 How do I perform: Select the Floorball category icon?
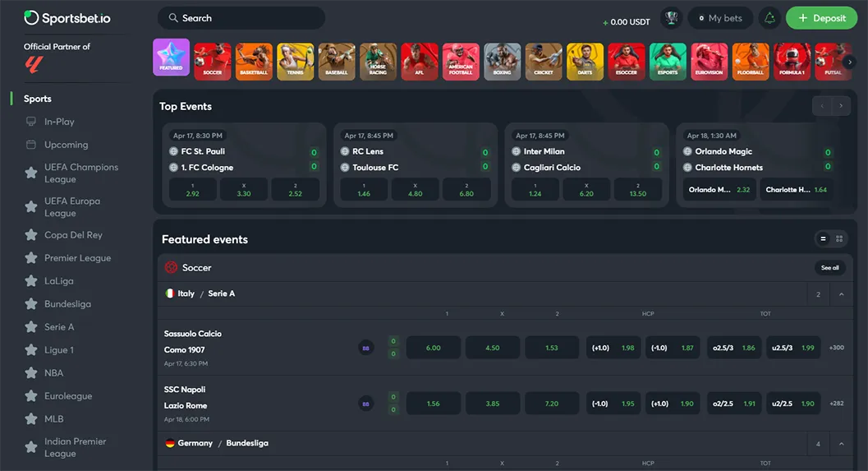pos(751,62)
